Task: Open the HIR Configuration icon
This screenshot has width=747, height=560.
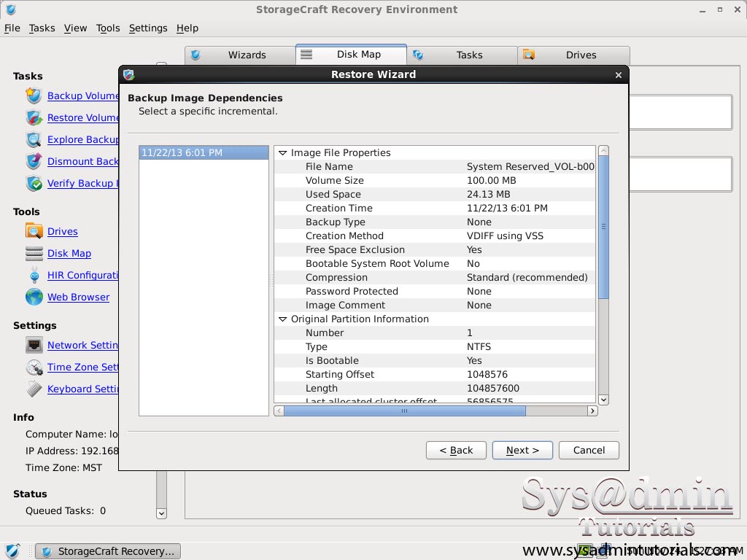Action: 34,275
